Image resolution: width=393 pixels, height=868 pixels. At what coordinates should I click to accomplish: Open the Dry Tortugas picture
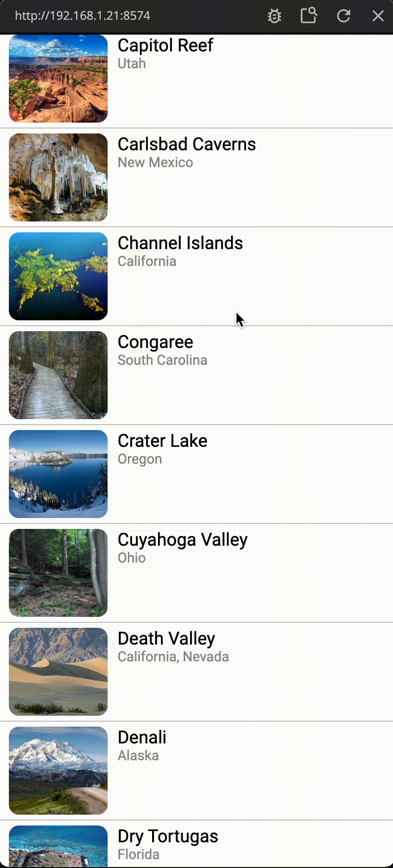coord(58,846)
